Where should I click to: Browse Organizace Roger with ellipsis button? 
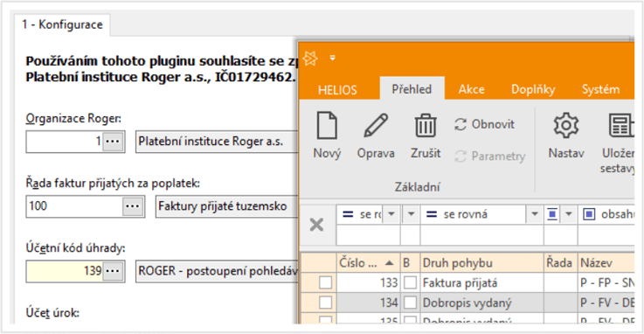(x=113, y=142)
